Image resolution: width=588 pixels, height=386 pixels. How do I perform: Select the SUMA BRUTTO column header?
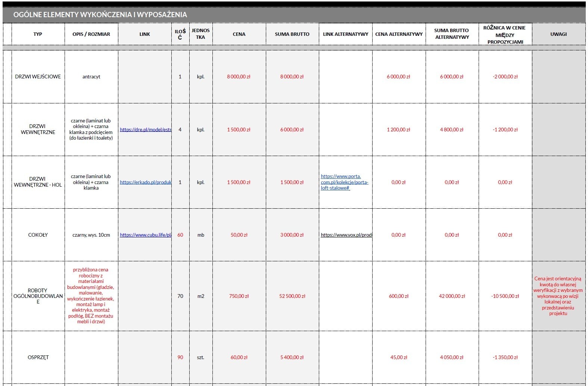point(292,34)
